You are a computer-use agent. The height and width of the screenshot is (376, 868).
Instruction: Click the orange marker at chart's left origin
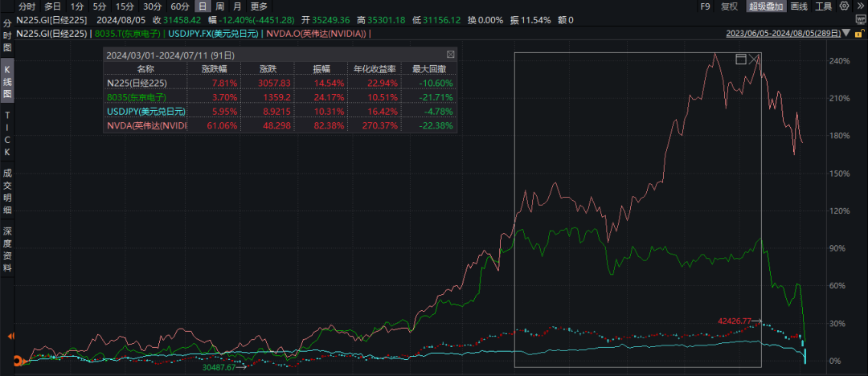click(x=18, y=360)
